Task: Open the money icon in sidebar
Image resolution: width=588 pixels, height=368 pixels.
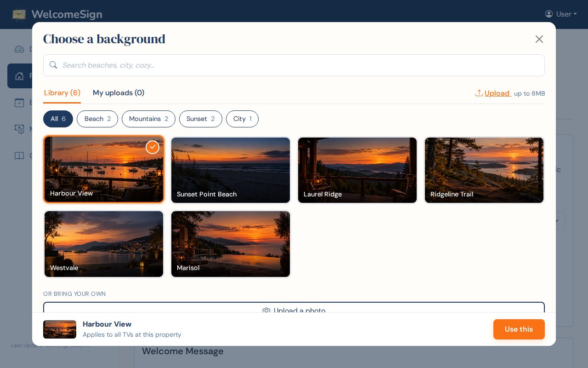Action: [19, 129]
